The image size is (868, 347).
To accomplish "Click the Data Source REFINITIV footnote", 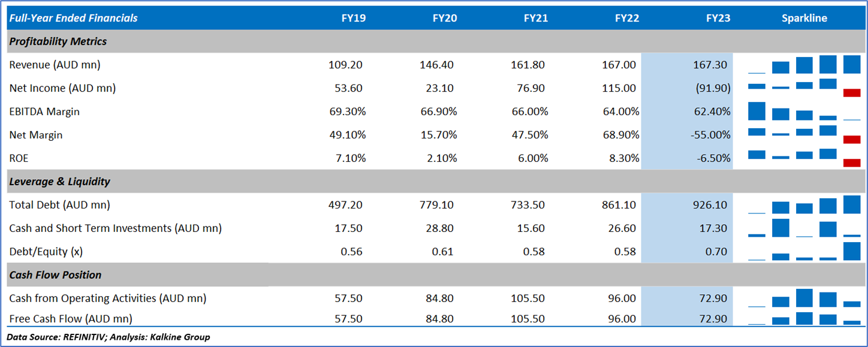I will point(108,337).
